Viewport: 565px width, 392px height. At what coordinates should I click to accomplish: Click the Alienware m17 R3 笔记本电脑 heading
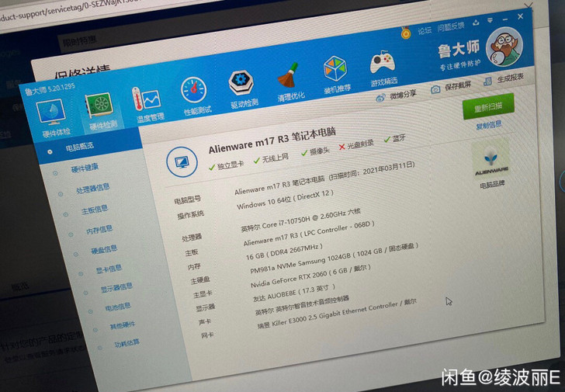pos(272,140)
